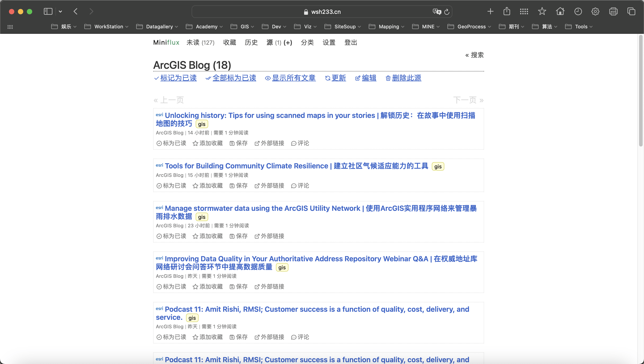Image resolution: width=644 pixels, height=364 pixels.
Task: Click 更新 to refresh feed
Action: (x=335, y=78)
